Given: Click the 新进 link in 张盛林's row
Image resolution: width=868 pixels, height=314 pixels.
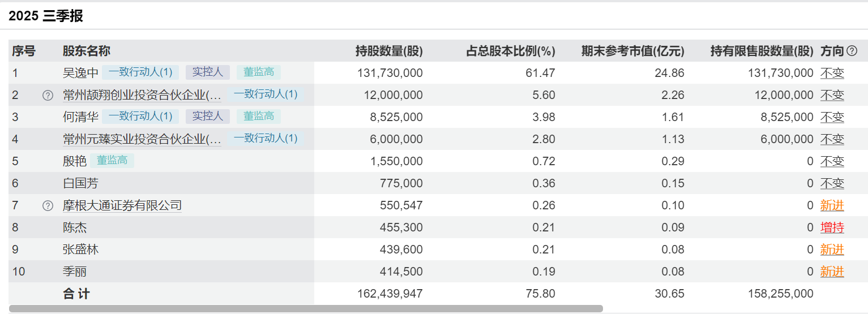Looking at the screenshot, I should point(832,250).
